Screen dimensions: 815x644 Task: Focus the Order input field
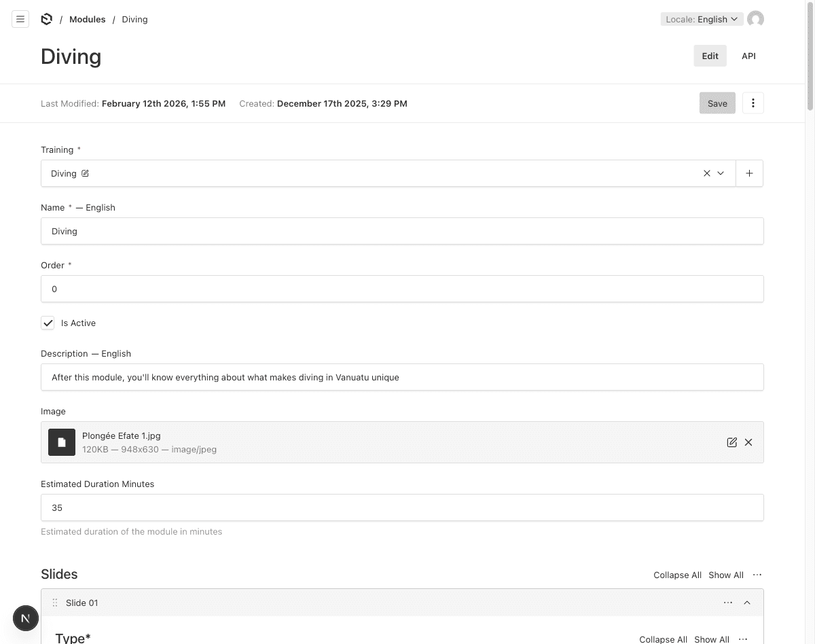pos(402,289)
